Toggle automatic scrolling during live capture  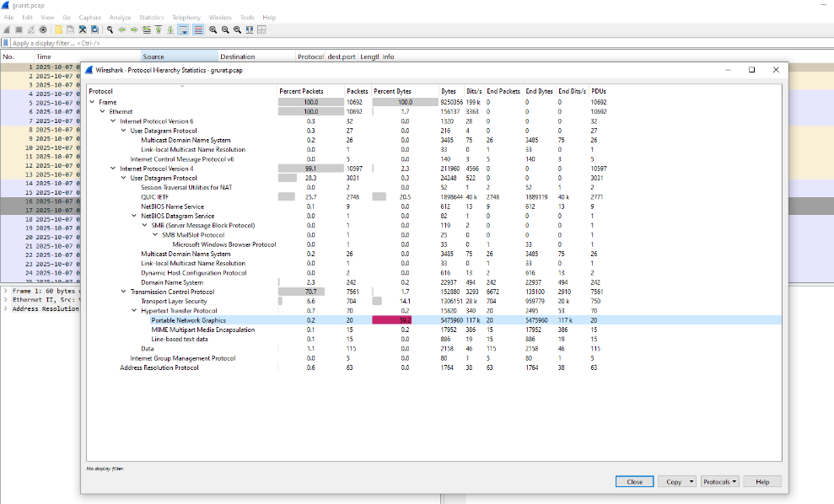pos(184,29)
